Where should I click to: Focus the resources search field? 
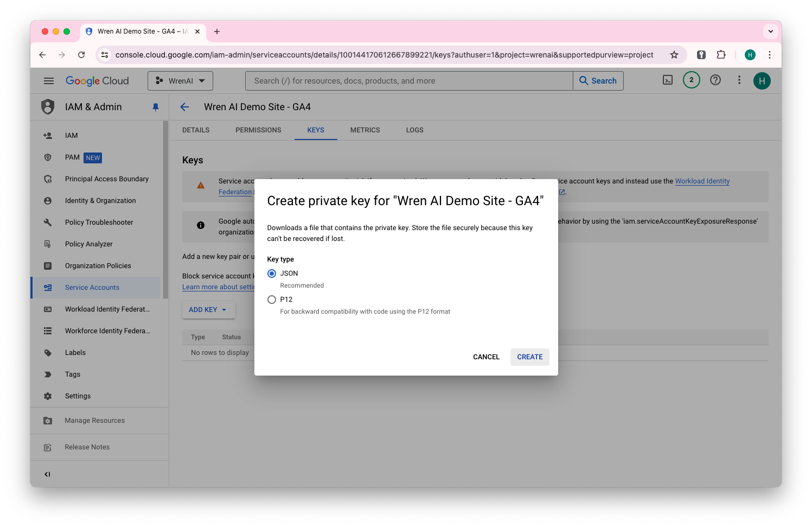(x=409, y=81)
